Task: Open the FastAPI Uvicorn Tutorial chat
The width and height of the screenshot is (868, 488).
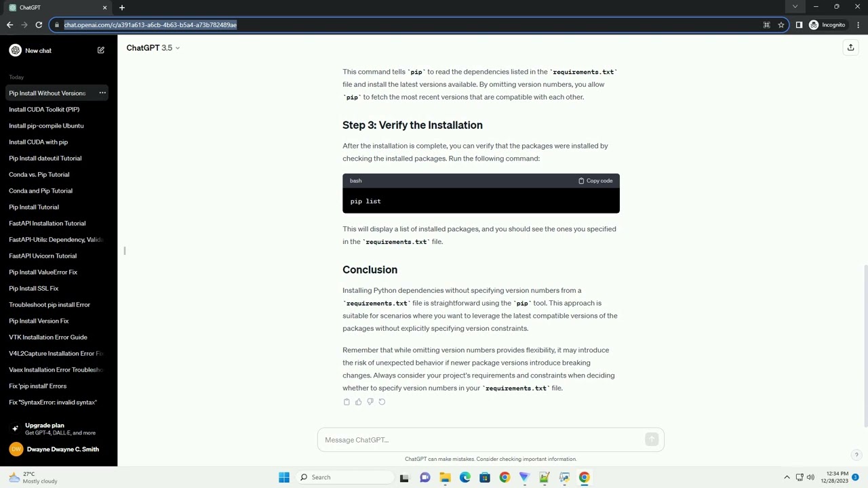Action: 43,256
